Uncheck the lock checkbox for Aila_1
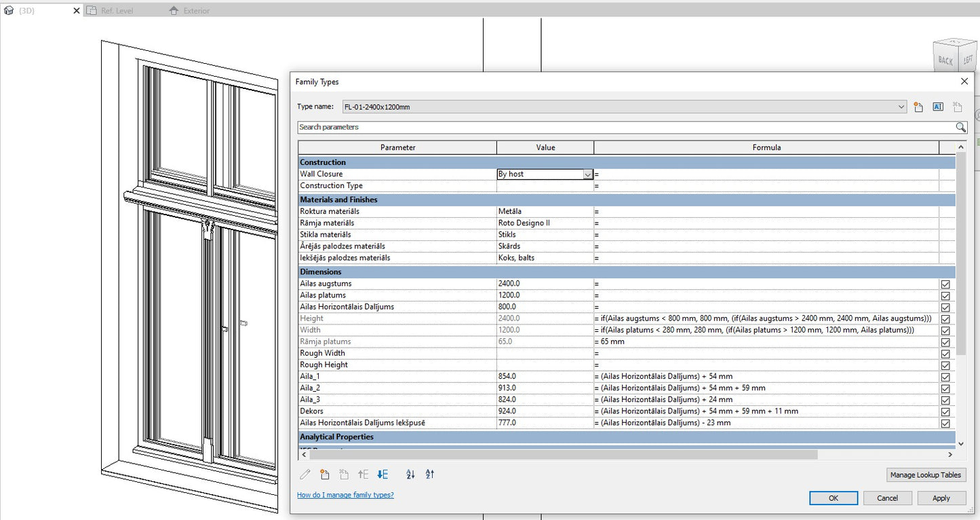This screenshot has width=980, height=520. click(945, 377)
